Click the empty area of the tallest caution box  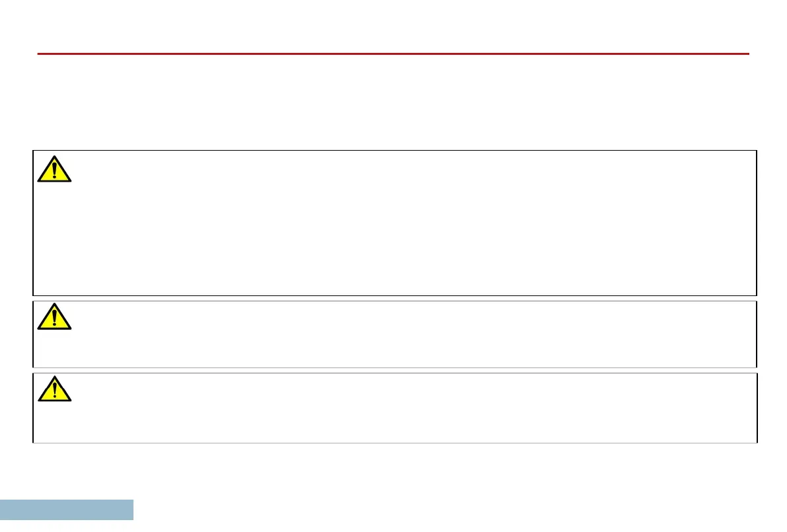394,223
